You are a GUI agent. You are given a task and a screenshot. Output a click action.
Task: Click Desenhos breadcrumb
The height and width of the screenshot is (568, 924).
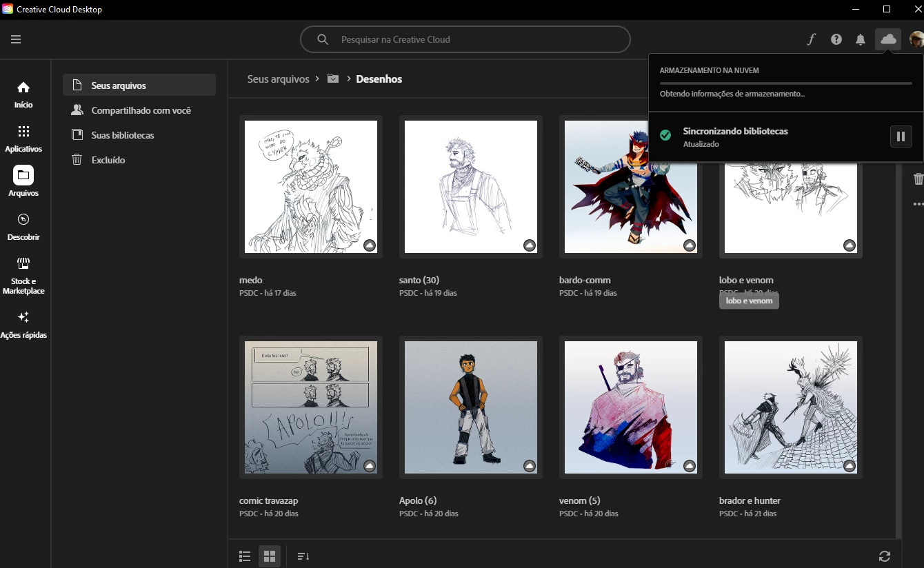(379, 79)
